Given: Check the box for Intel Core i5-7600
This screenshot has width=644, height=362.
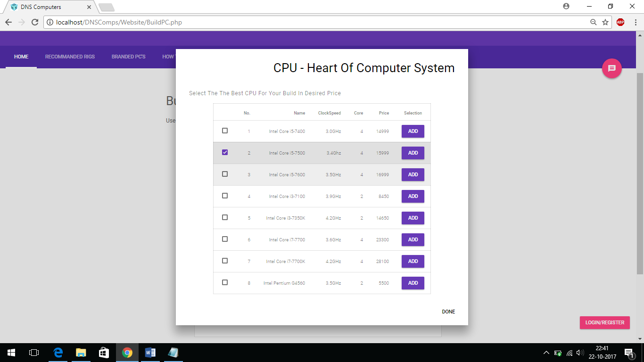Looking at the screenshot, I should pos(225,174).
